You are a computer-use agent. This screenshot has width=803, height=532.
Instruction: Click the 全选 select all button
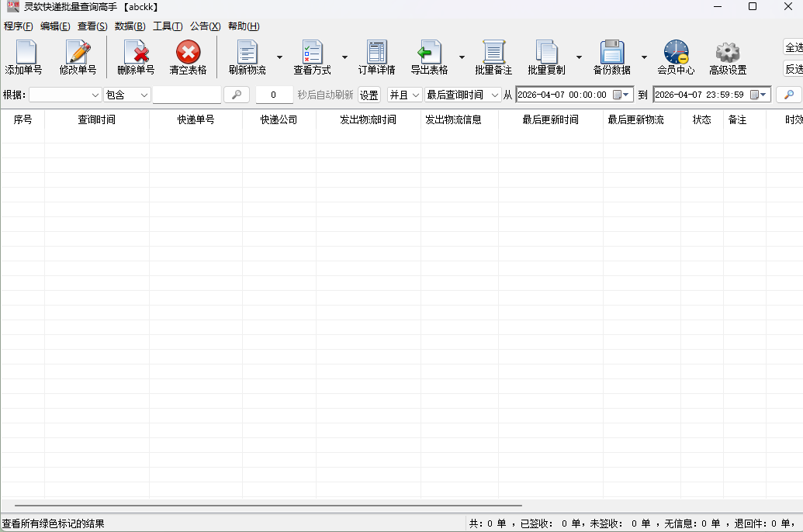pos(793,47)
